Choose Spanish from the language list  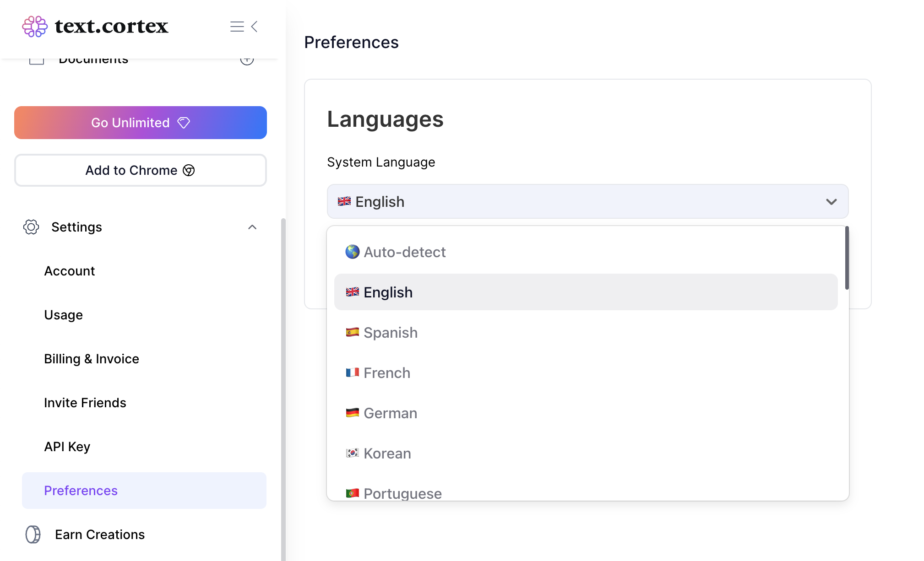coord(586,332)
